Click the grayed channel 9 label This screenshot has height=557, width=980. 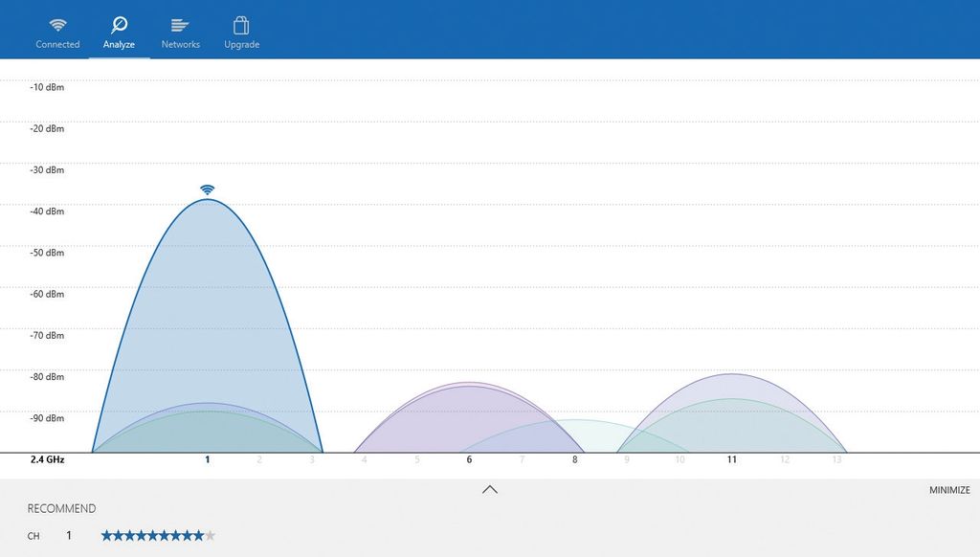click(627, 459)
